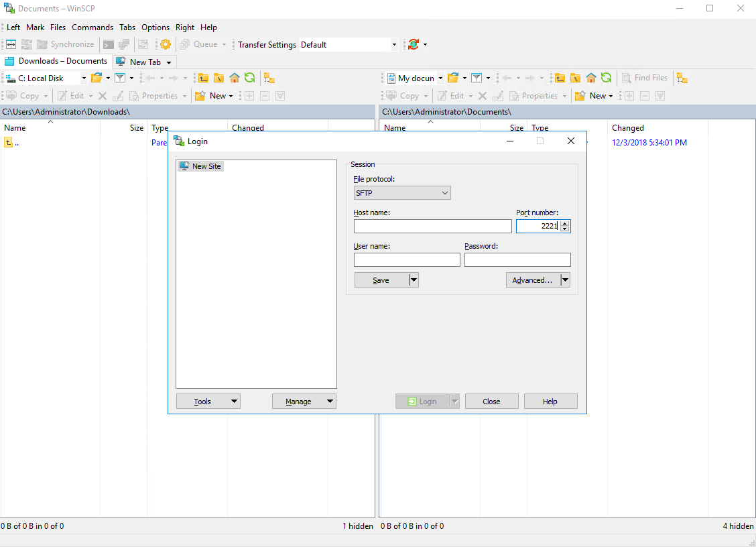756x547 pixels.
Task: Click parent directory icon in right panel
Action: [560, 78]
